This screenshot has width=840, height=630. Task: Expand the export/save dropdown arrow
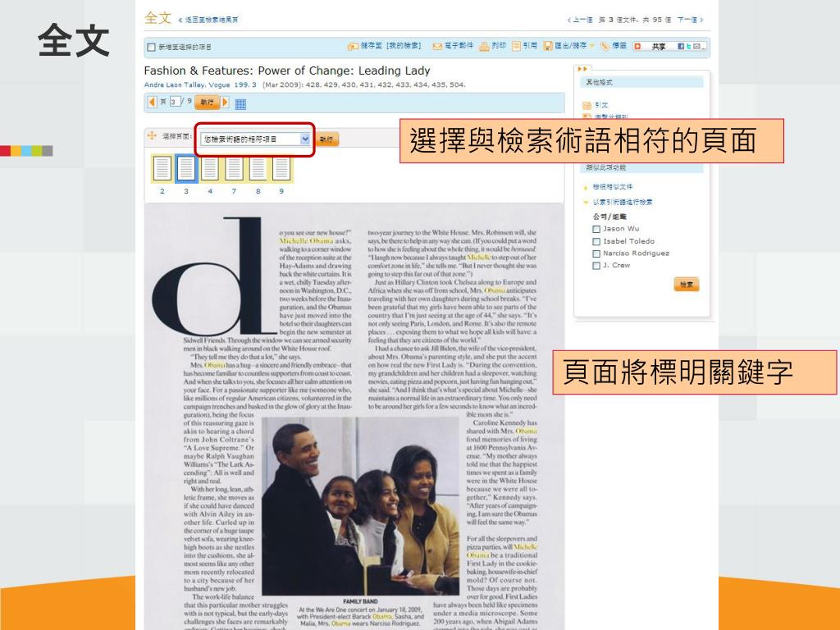[x=592, y=46]
